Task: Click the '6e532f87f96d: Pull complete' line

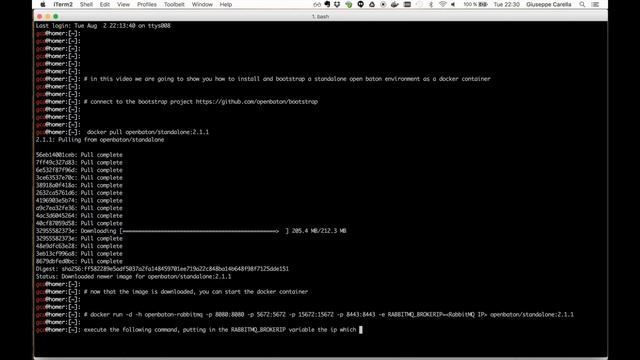Action: 79,170
